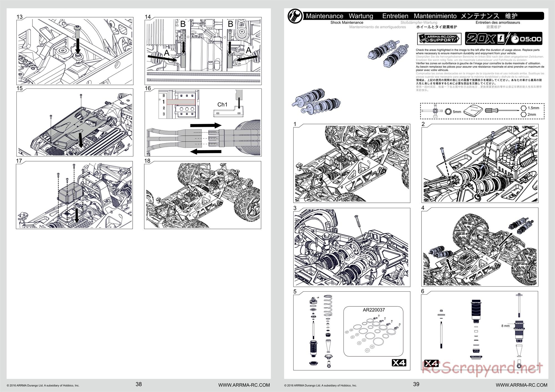
Task: Click the wrench icon in Maintenance header
Action: 295,16
